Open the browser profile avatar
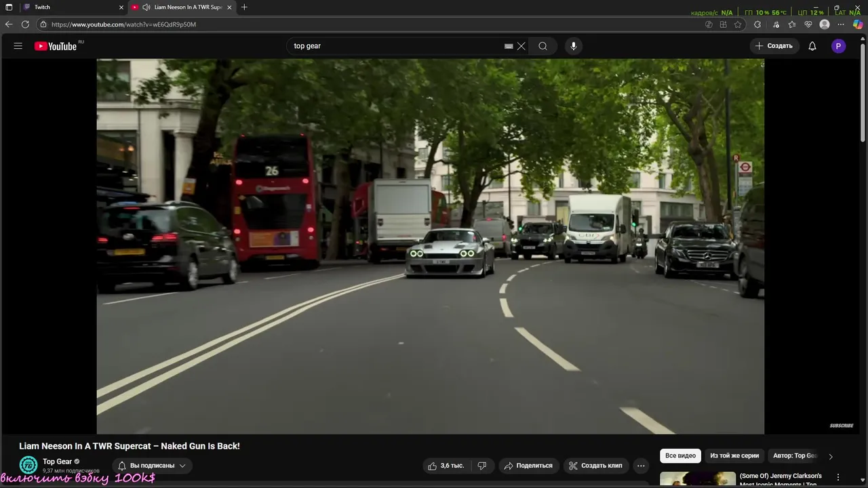 tap(825, 24)
